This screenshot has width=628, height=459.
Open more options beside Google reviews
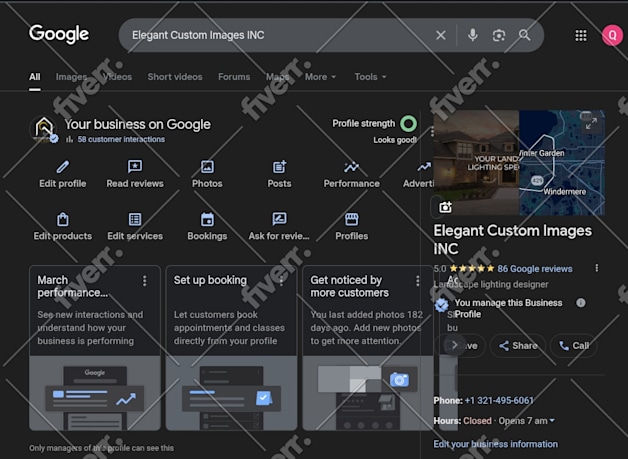coord(596,268)
